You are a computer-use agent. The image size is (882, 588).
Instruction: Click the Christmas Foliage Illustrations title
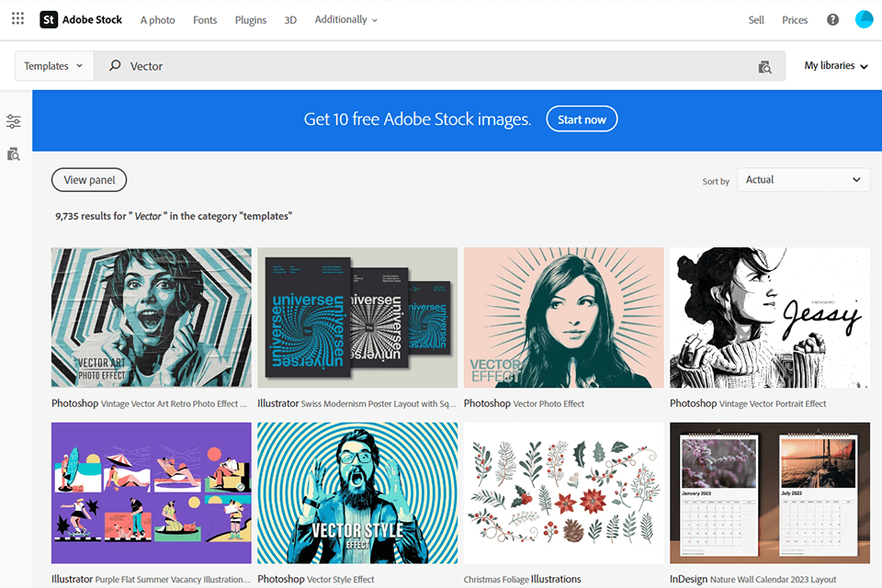[522, 579]
